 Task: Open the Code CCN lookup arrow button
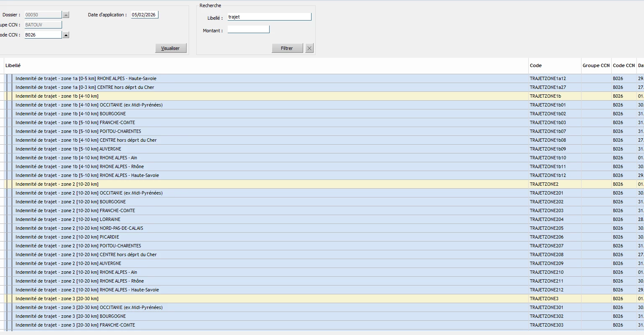click(x=66, y=35)
